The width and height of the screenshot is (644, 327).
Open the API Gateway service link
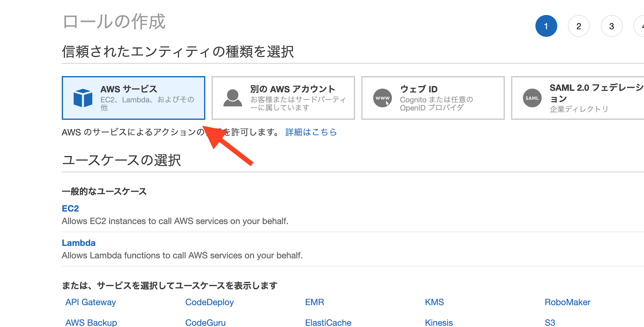90,302
